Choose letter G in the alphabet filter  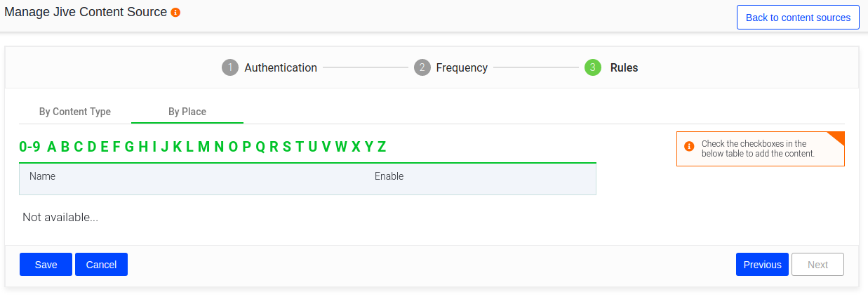click(x=129, y=147)
